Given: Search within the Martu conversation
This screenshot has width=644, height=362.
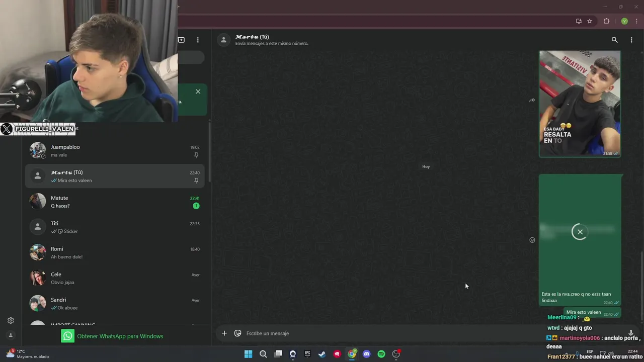Looking at the screenshot, I should coord(614,40).
